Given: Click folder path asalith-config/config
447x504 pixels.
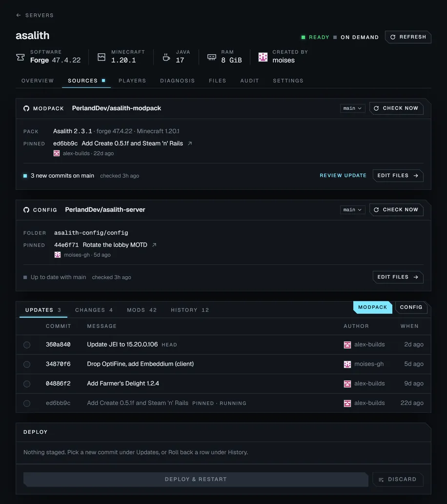Looking at the screenshot, I should point(91,233).
